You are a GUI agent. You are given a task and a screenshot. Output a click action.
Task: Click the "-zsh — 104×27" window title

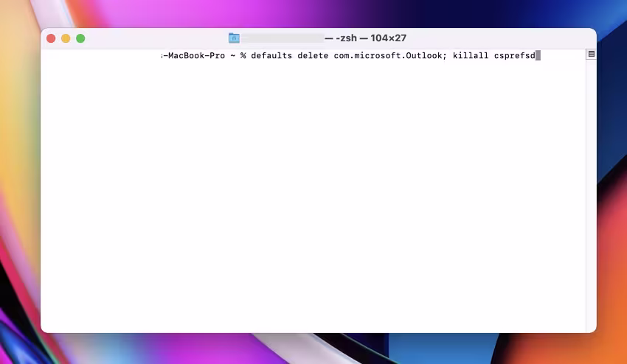[x=371, y=38]
